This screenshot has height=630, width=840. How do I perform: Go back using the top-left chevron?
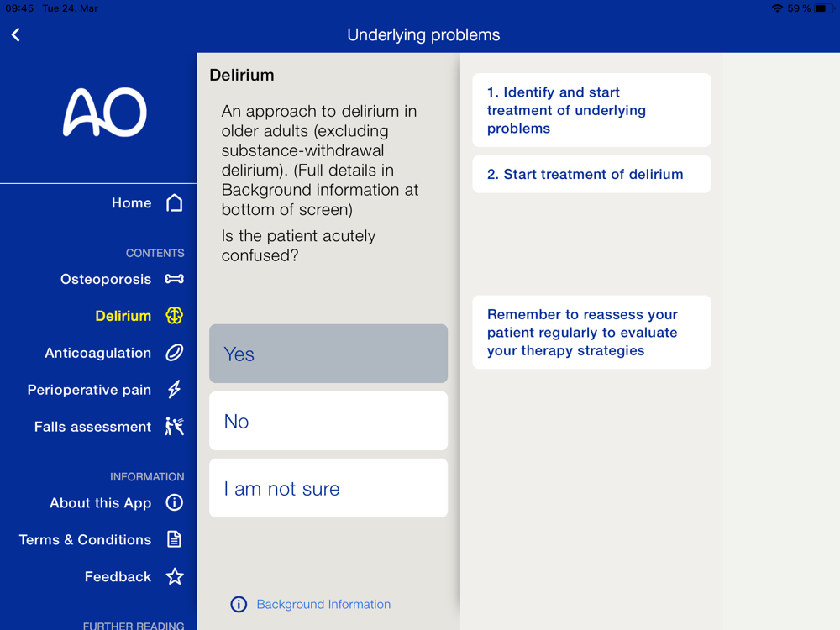click(15, 34)
